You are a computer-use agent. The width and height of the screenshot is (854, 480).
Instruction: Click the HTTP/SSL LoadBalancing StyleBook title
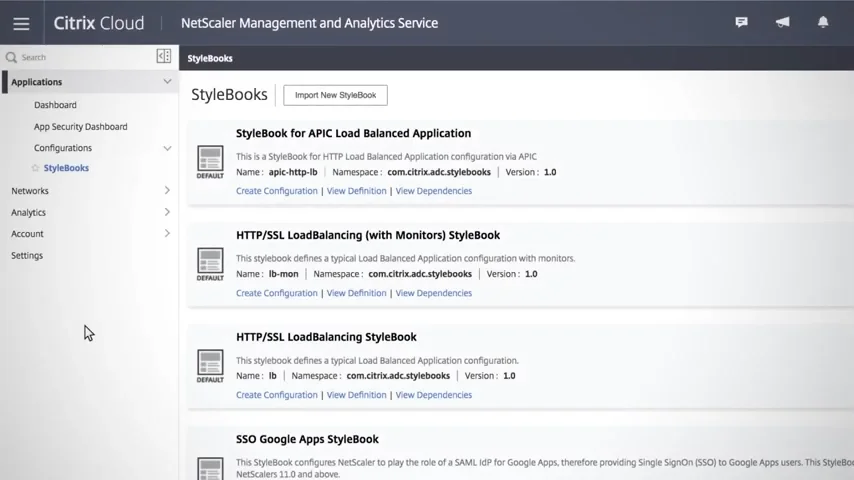326,337
